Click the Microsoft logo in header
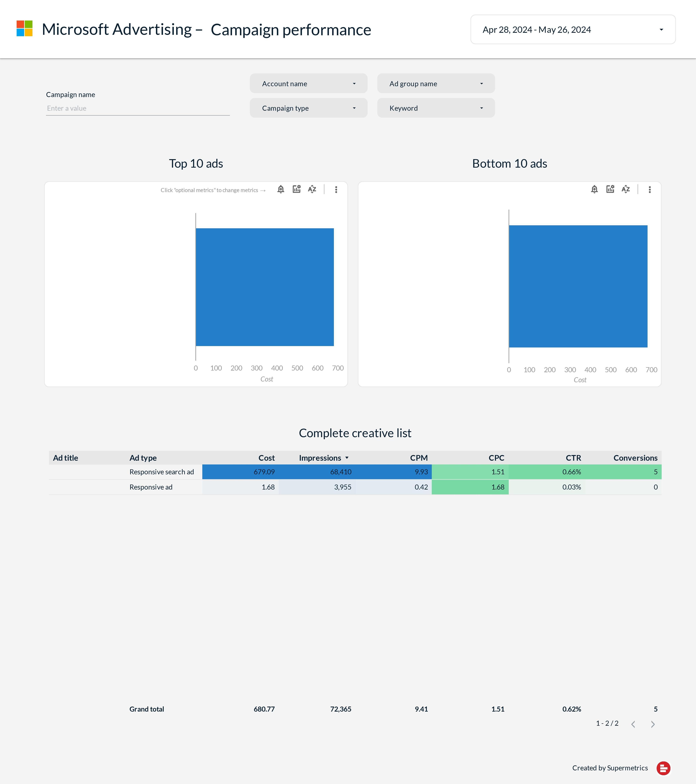Image resolution: width=696 pixels, height=784 pixels. point(24,29)
